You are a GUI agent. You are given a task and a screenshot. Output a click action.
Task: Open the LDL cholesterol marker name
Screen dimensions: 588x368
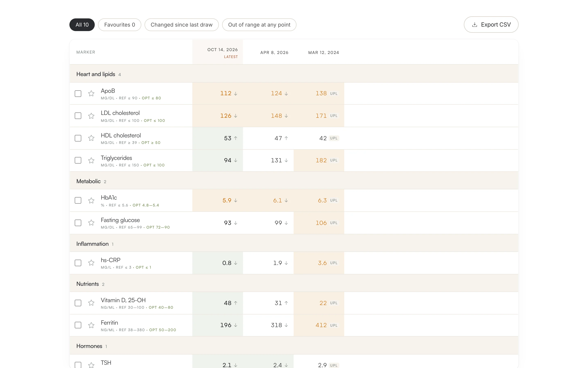tap(120, 113)
